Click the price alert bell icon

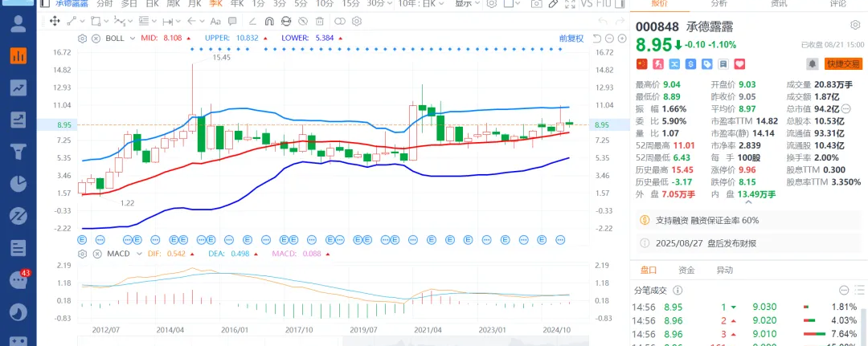point(813,63)
